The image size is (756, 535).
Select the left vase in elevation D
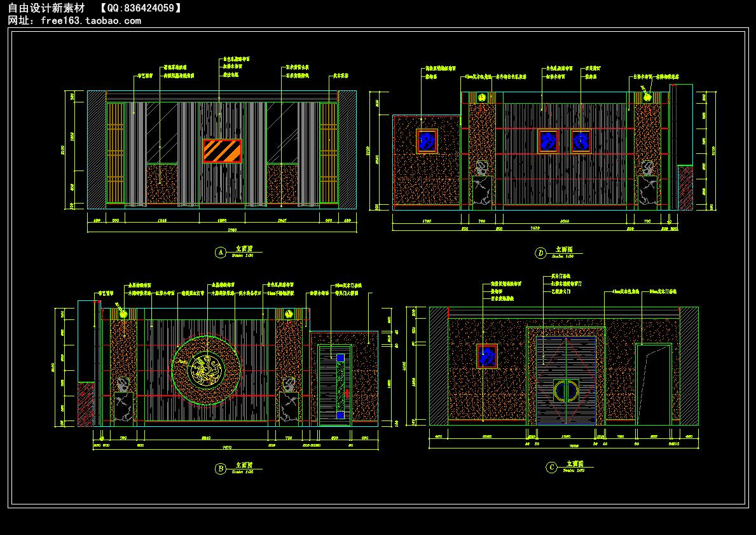click(x=482, y=168)
